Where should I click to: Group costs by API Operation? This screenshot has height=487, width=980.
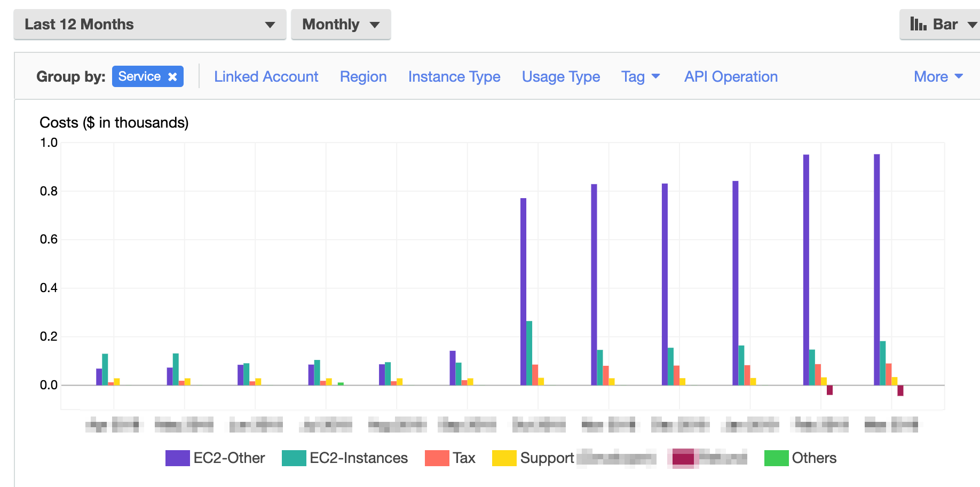coord(731,77)
